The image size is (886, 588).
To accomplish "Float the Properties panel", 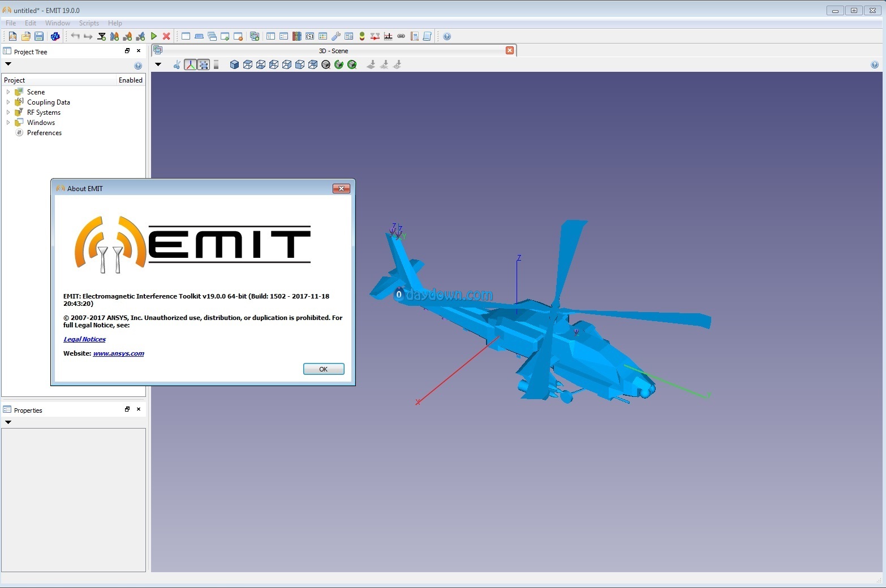I will (127, 409).
